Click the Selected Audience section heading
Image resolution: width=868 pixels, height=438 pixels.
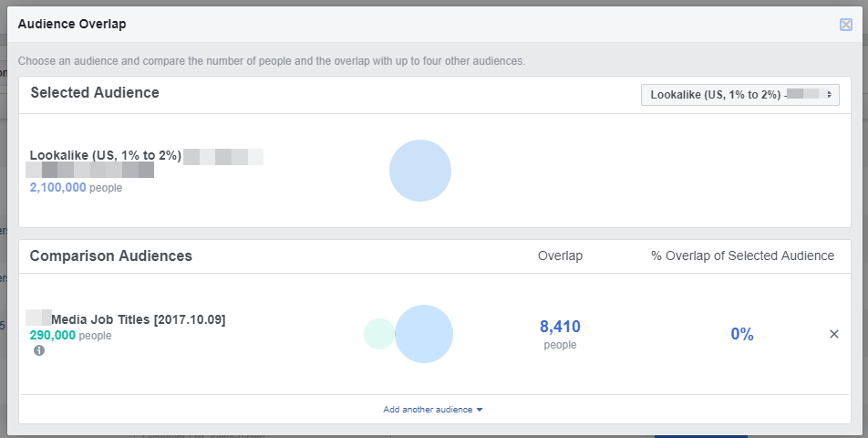pos(95,93)
